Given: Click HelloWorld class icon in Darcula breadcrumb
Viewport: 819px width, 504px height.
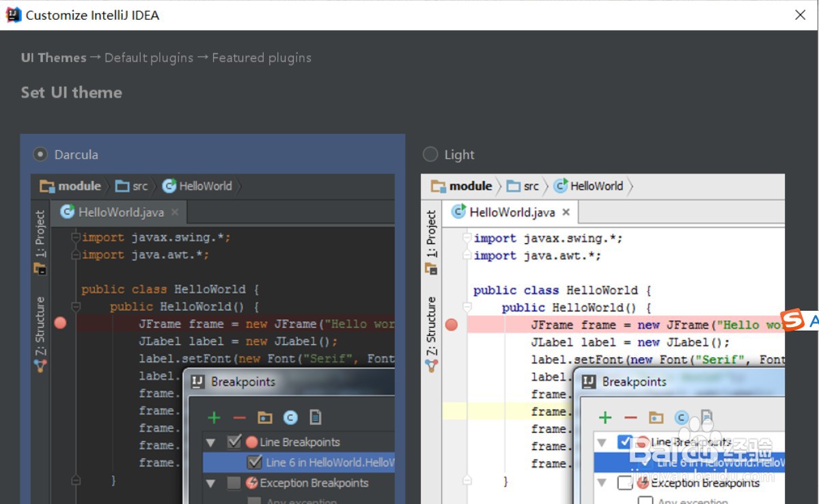Looking at the screenshot, I should point(169,186).
